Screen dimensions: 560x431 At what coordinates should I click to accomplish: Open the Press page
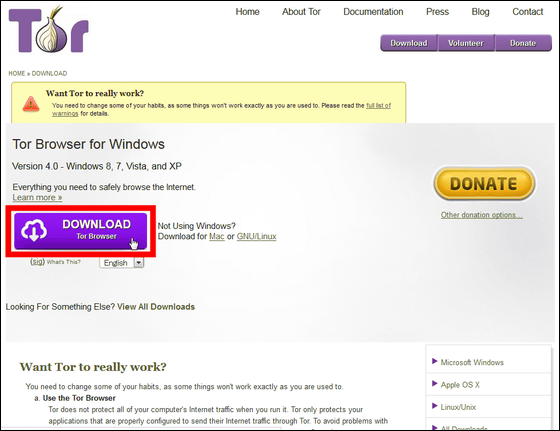coord(437,12)
